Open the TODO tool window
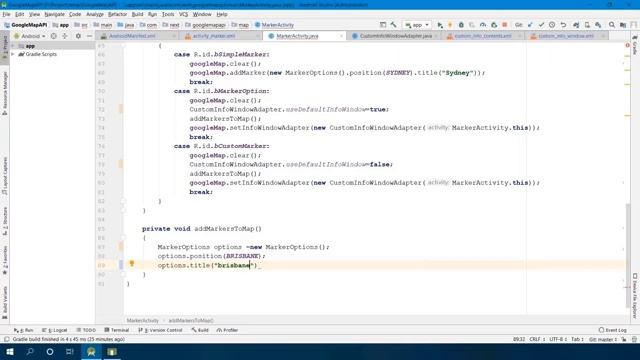This screenshot has height=360, width=640. (86, 330)
